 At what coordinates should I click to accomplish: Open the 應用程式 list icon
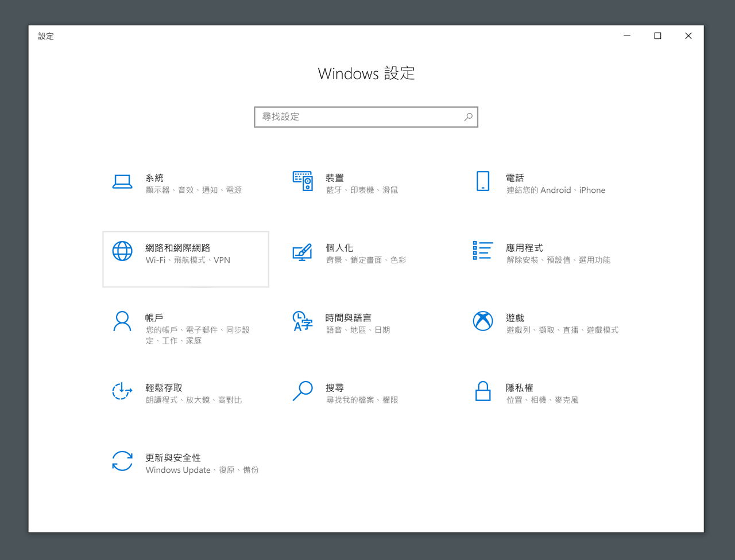[x=482, y=251]
